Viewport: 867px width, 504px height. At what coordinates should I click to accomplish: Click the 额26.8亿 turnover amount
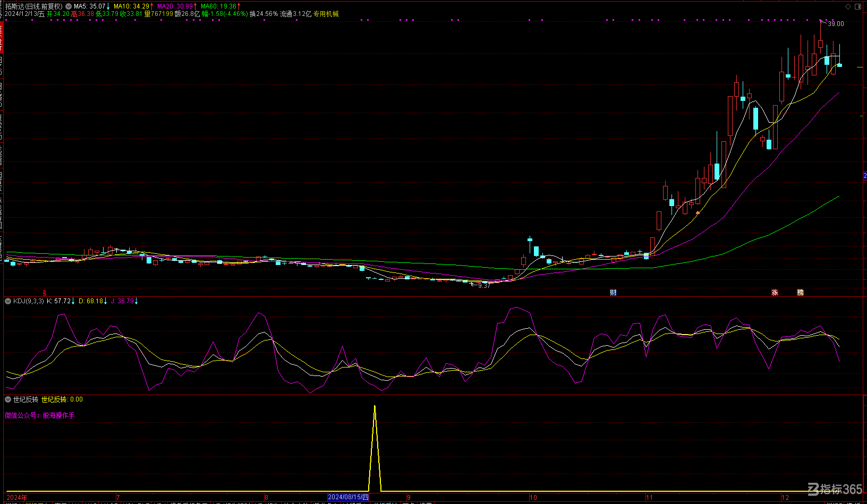pyautogui.click(x=187, y=14)
